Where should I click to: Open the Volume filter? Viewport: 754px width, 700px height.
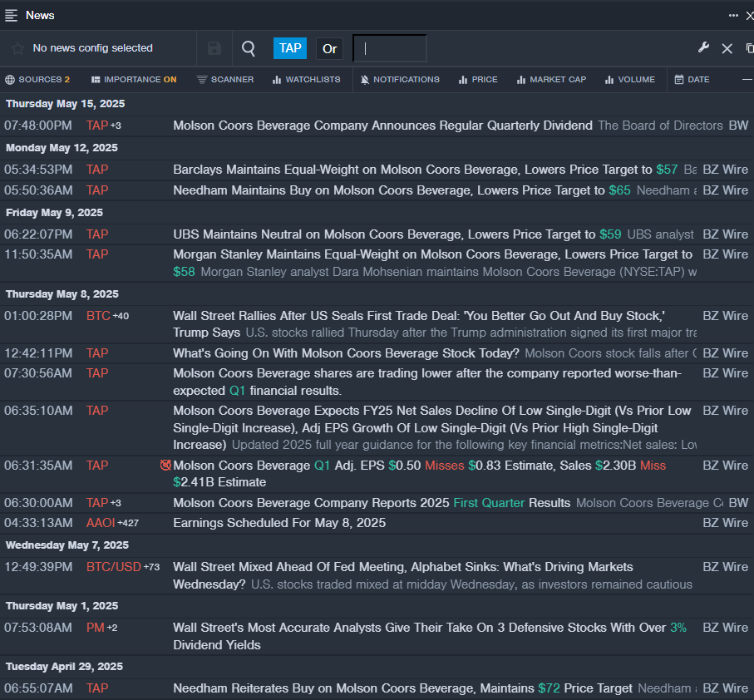point(630,79)
